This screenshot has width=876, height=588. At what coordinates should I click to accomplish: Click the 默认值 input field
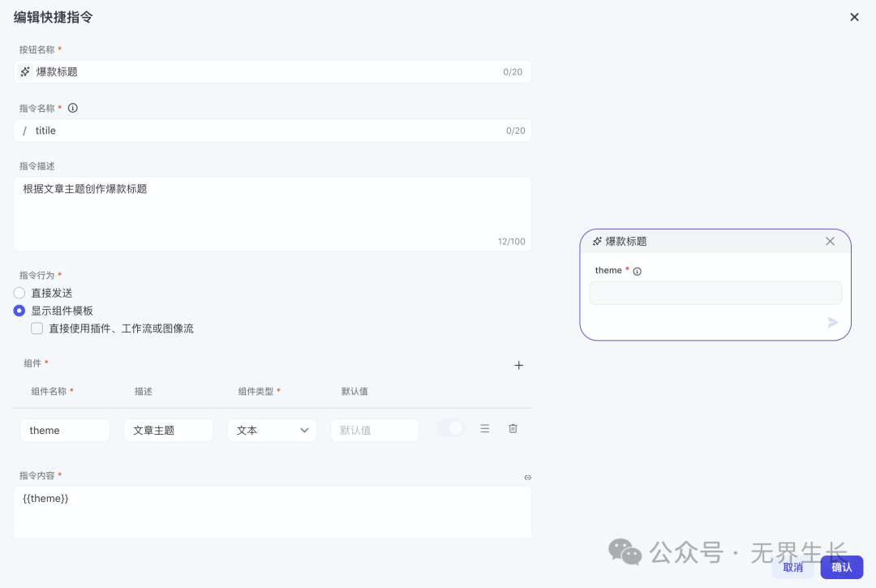(x=375, y=430)
